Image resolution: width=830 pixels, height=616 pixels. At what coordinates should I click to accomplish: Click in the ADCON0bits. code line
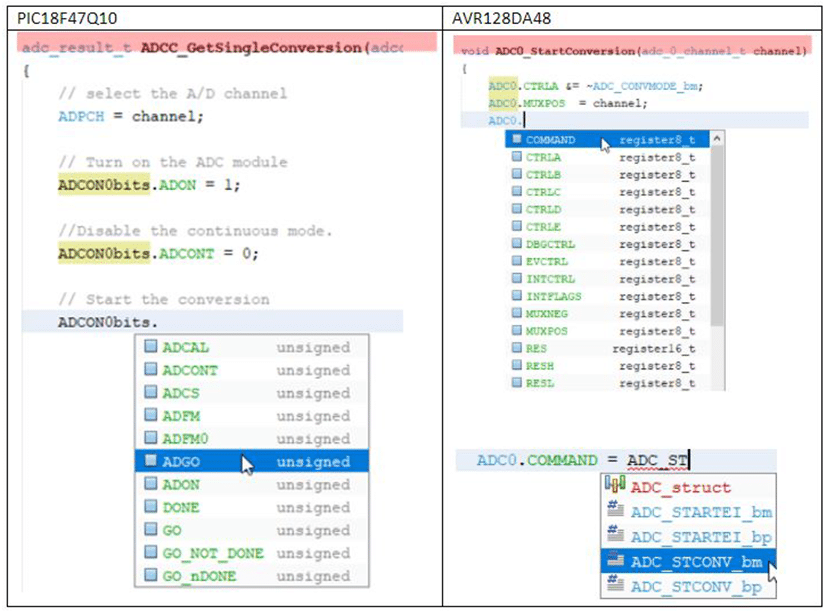(108, 322)
